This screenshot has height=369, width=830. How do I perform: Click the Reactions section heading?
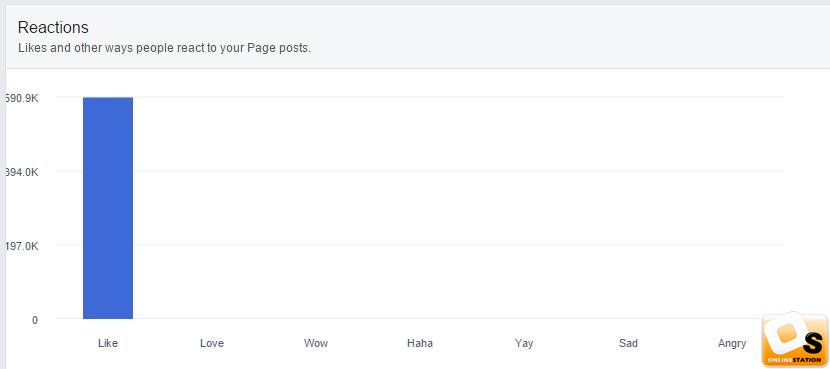click(53, 28)
